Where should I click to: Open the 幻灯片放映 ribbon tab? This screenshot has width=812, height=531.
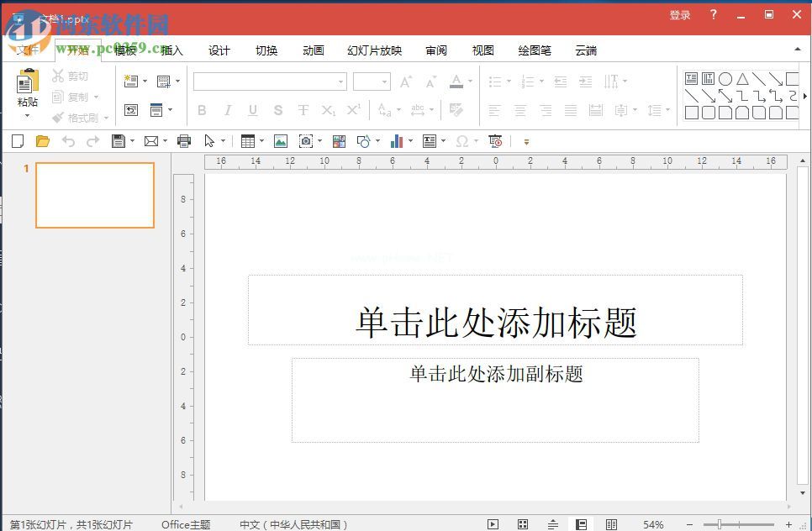[x=374, y=50]
